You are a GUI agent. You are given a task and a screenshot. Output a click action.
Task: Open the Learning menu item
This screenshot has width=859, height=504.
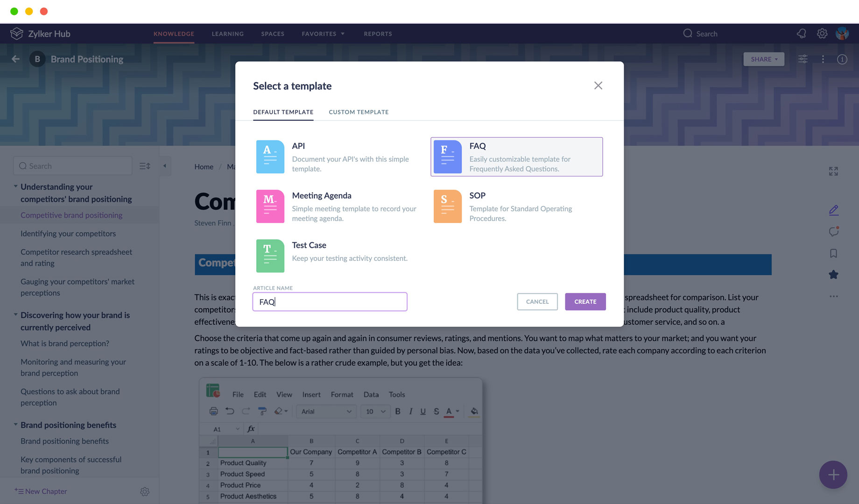coord(227,34)
